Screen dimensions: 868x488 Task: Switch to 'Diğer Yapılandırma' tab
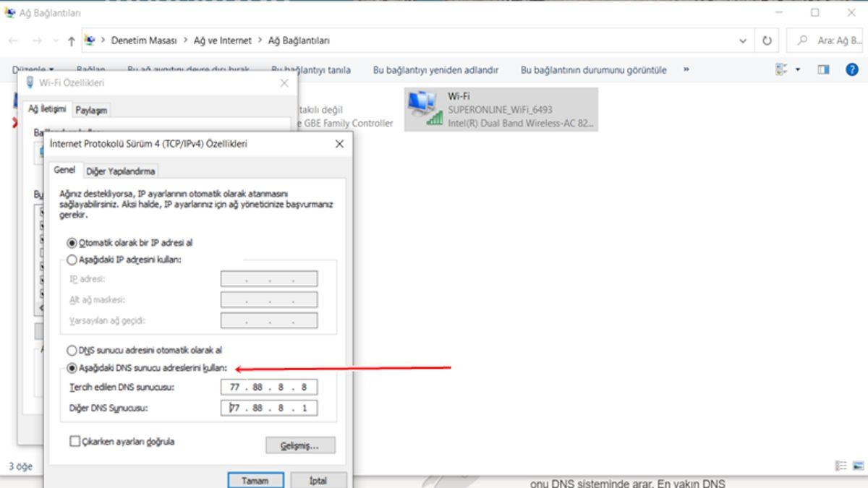coord(121,171)
